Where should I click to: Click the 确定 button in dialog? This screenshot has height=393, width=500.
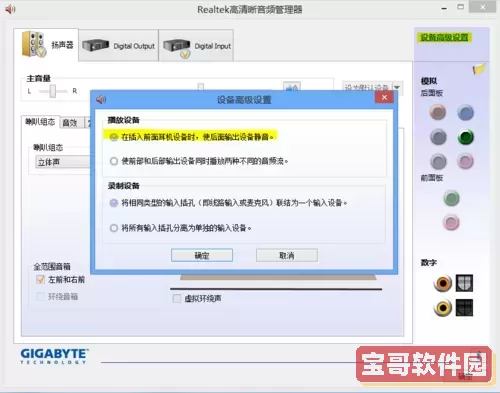tap(202, 255)
